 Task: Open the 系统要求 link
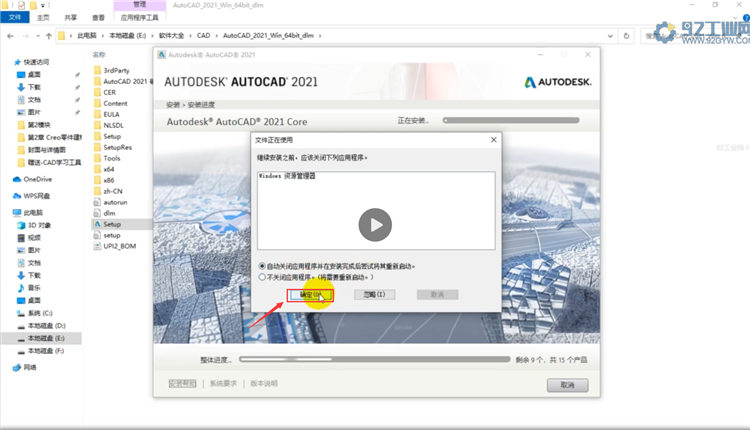pyautogui.click(x=223, y=384)
